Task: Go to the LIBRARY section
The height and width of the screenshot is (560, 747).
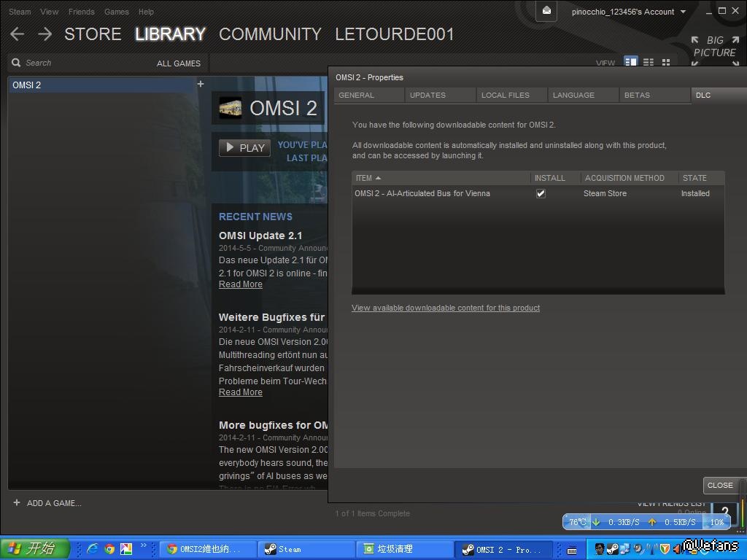Action: (x=170, y=34)
